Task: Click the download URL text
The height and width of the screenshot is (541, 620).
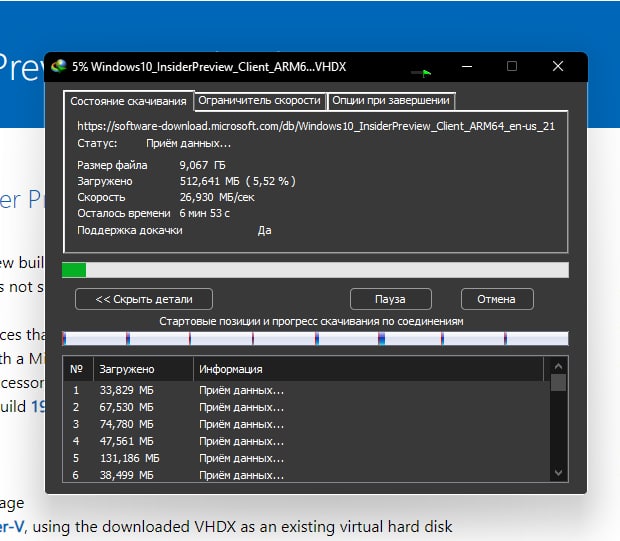Action: point(316,126)
